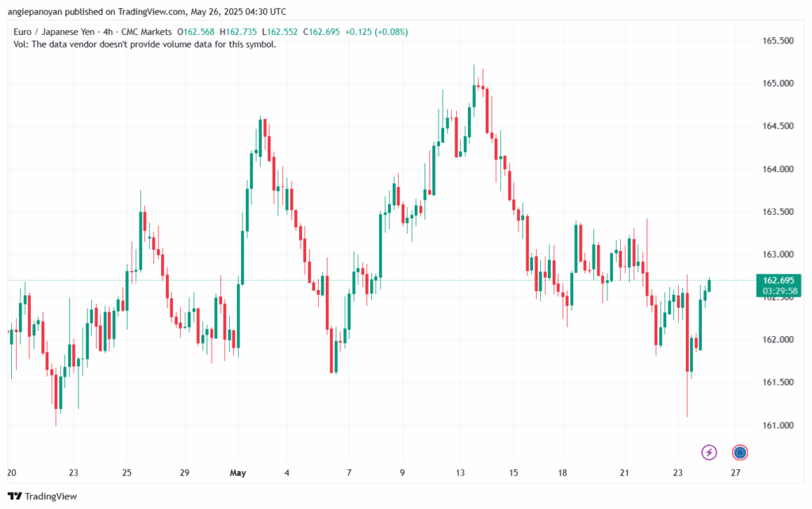Click the purple lightning event icon
This screenshot has width=812, height=509.
pyautogui.click(x=709, y=453)
